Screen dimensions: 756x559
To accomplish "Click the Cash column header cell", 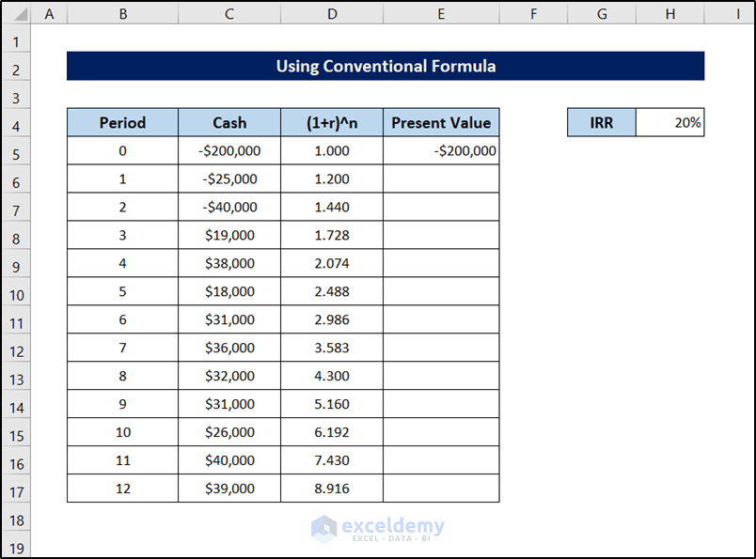I will click(x=229, y=122).
